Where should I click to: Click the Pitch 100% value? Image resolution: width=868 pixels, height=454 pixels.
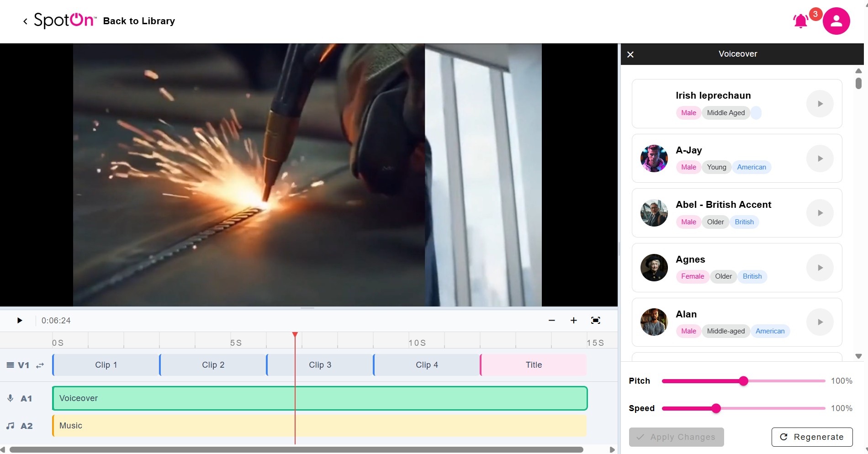[x=842, y=381]
